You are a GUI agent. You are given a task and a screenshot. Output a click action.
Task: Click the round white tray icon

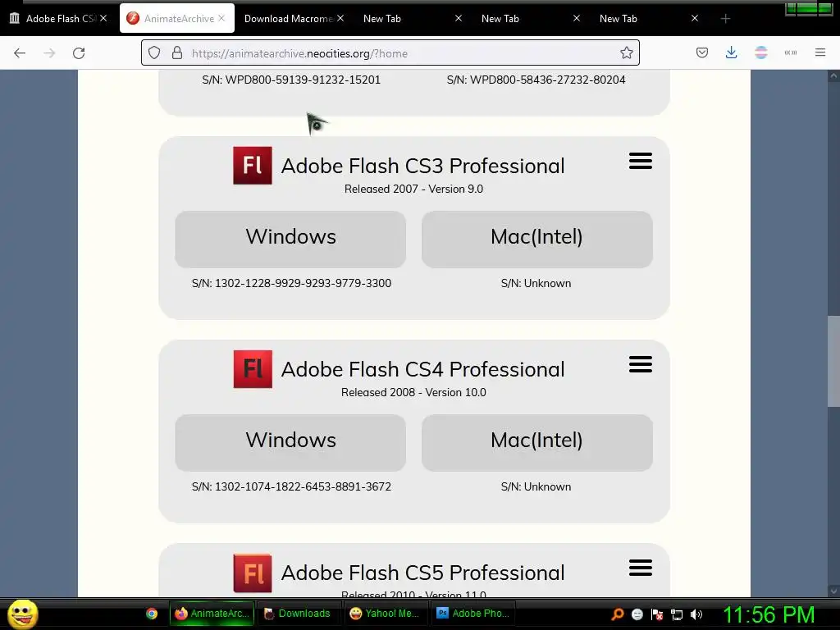pyautogui.click(x=637, y=614)
